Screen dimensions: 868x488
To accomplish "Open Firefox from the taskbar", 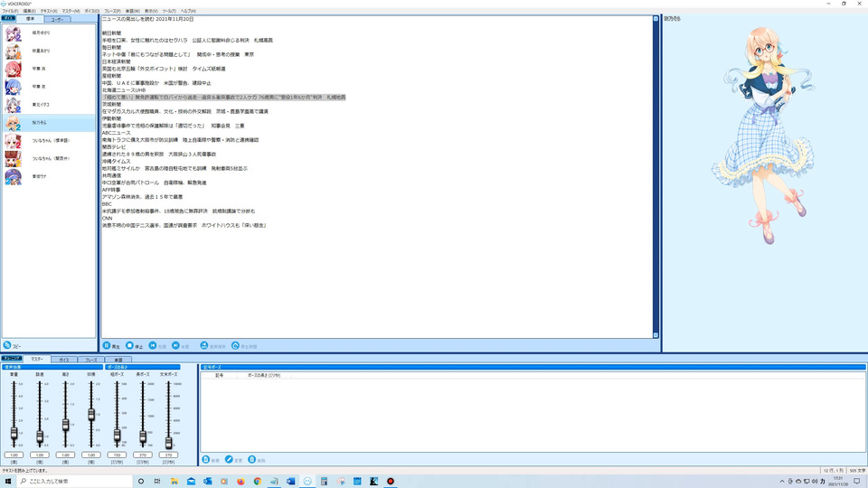I will pos(241,482).
